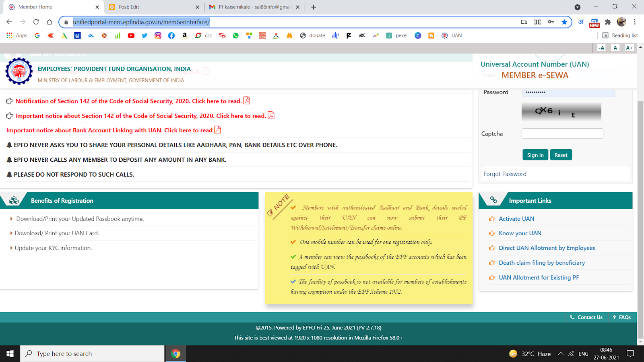
Task: Open Death claim filing by beneficiary link
Action: (542, 263)
